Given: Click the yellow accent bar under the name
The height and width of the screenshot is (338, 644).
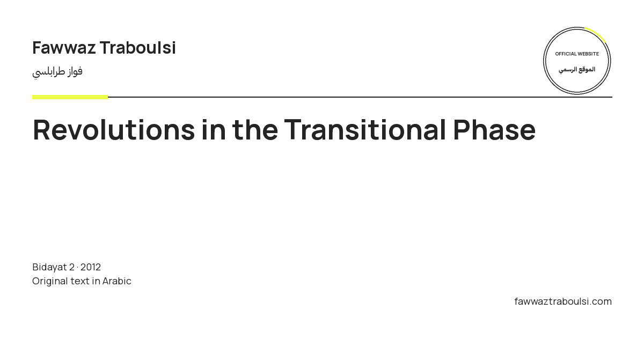Looking at the screenshot, I should (70, 97).
